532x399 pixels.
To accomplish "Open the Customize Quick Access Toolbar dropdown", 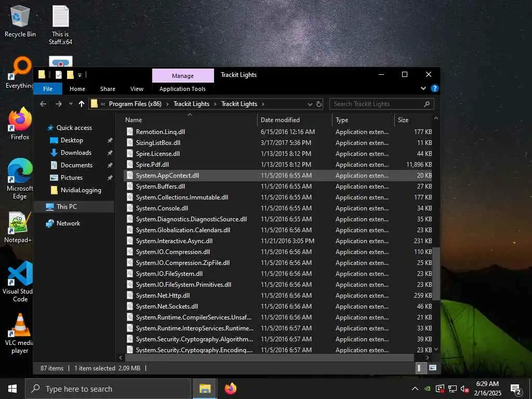I will point(79,75).
